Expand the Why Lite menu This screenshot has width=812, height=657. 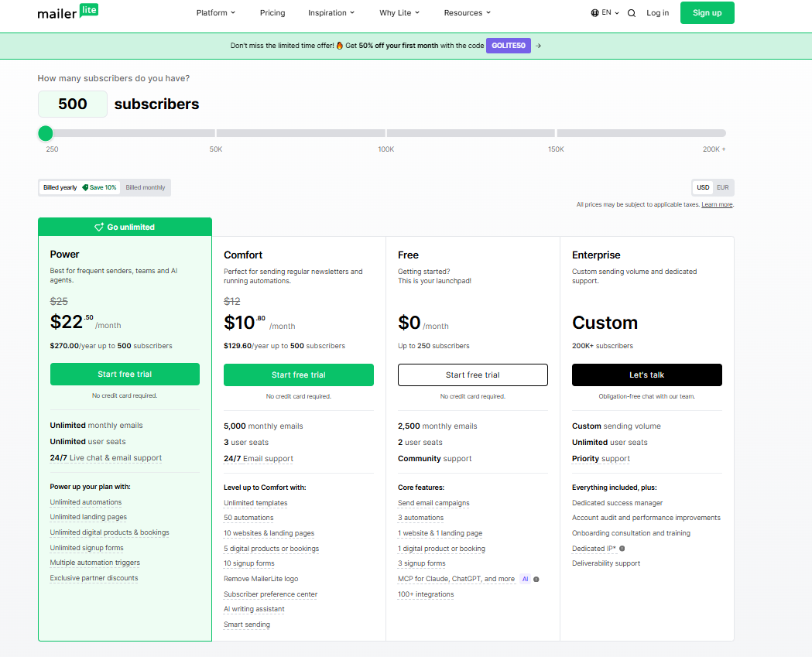coord(399,13)
